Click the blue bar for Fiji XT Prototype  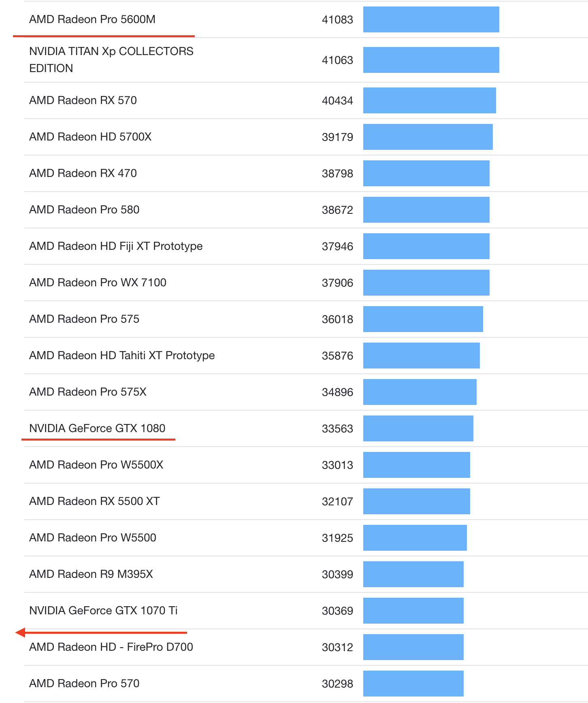click(x=426, y=246)
